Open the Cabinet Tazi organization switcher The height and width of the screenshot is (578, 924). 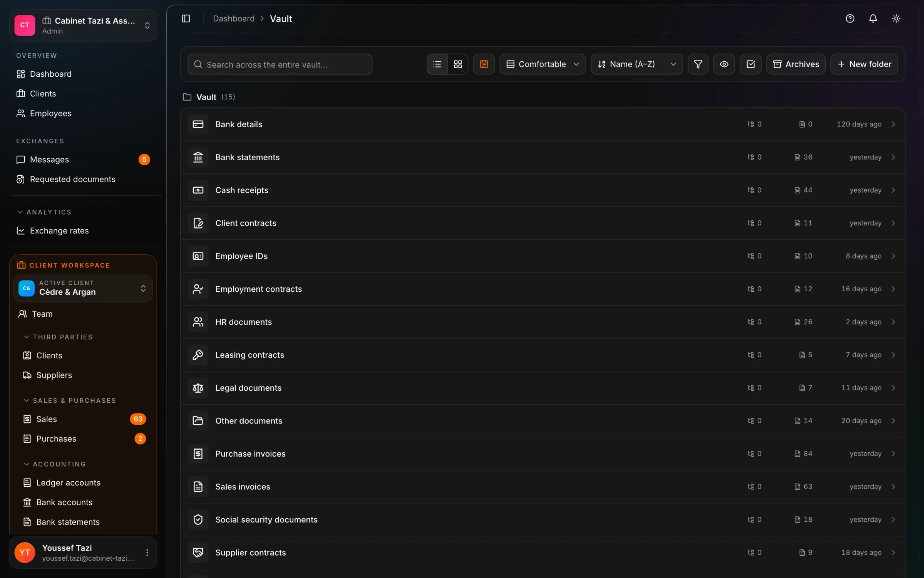pyautogui.click(x=83, y=25)
